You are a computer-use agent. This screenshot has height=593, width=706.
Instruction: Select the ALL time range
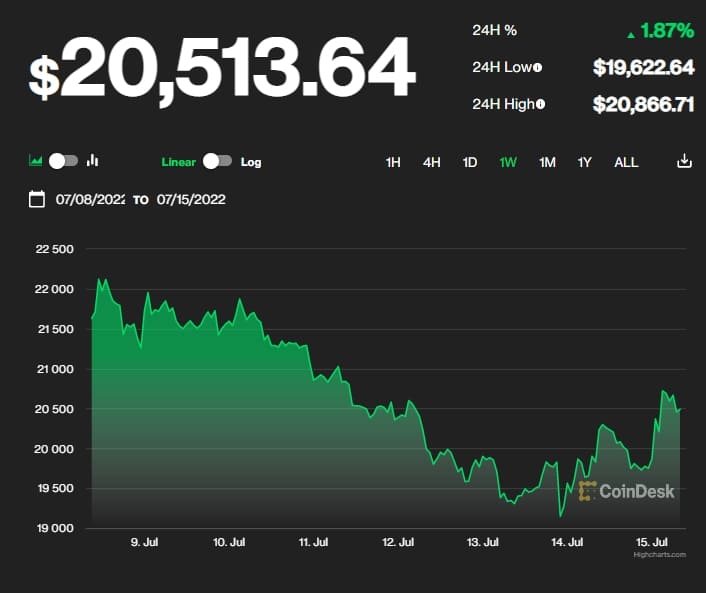626,162
